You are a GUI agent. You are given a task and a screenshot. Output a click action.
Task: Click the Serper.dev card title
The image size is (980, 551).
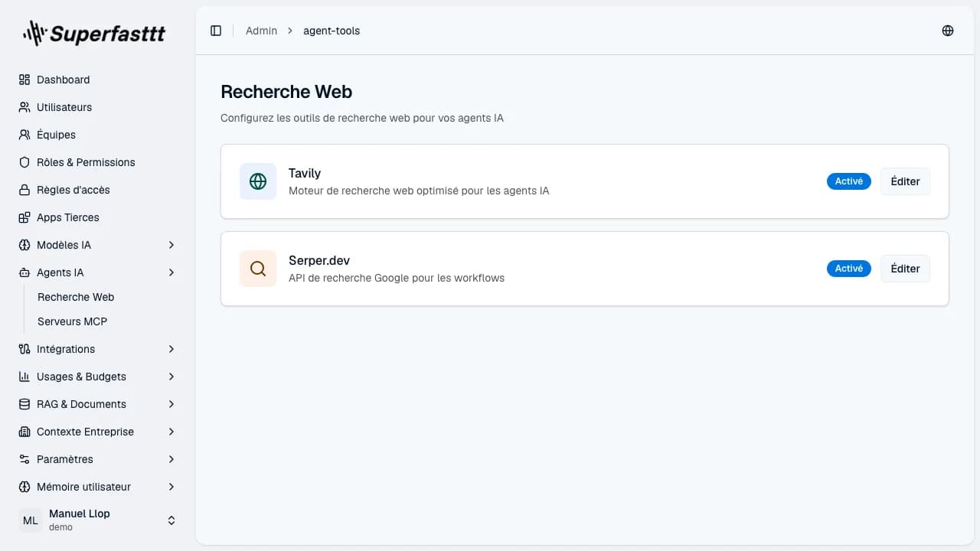point(319,260)
